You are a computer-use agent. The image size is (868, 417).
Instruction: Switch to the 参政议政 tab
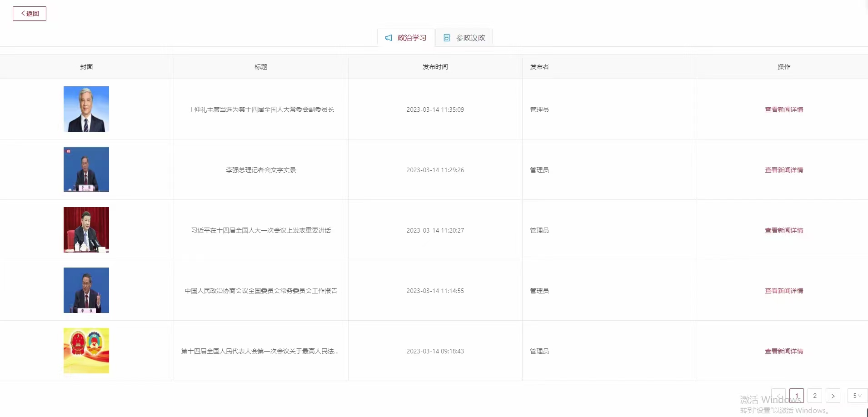(464, 38)
